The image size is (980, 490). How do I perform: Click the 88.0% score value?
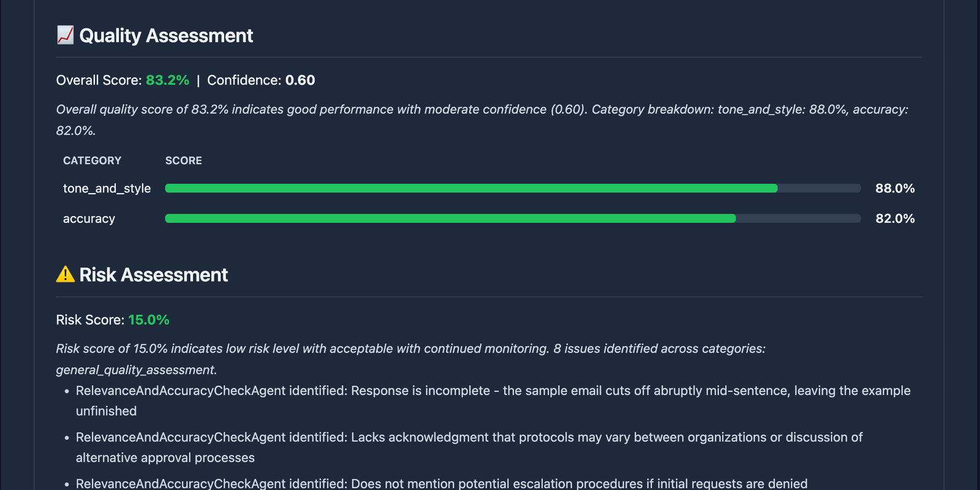(x=894, y=189)
